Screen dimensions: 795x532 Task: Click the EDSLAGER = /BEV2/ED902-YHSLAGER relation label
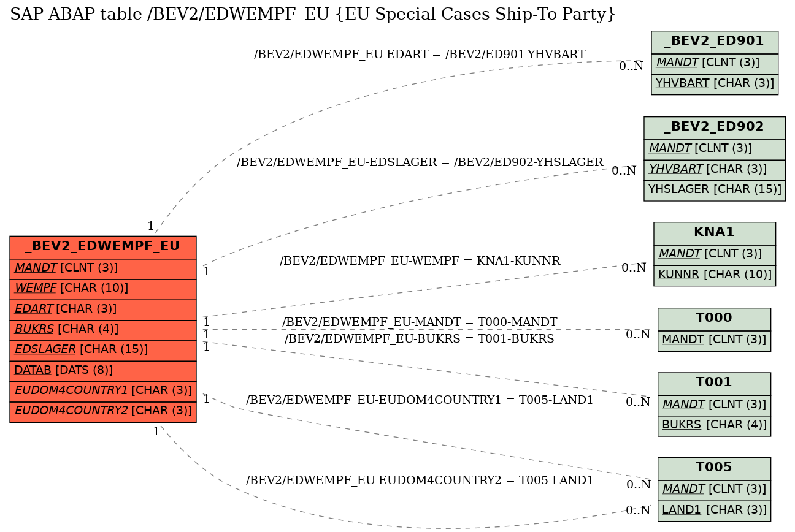420,162
